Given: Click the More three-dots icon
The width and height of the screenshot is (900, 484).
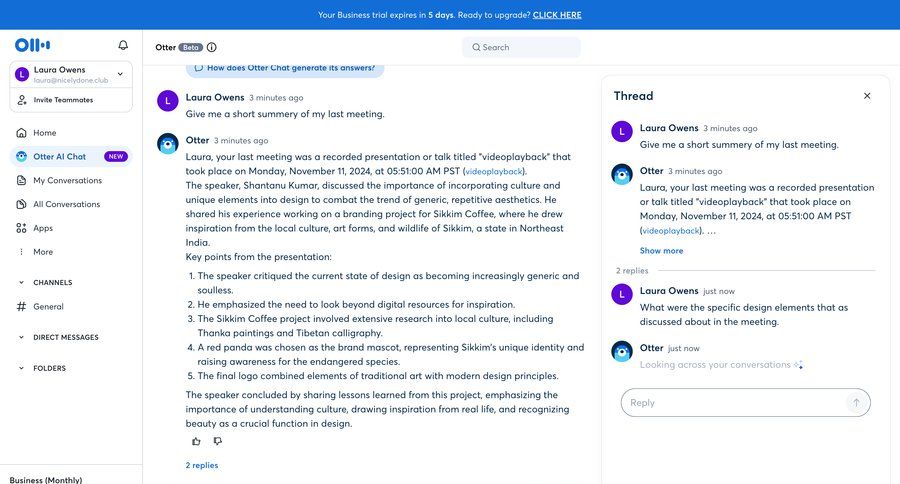Looking at the screenshot, I should (21, 251).
